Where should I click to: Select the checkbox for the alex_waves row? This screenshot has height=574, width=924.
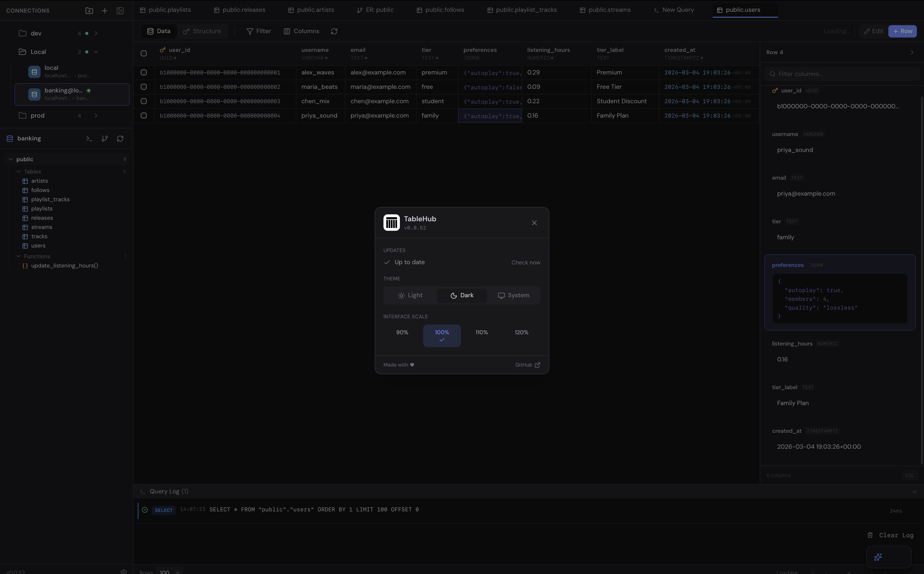(144, 72)
